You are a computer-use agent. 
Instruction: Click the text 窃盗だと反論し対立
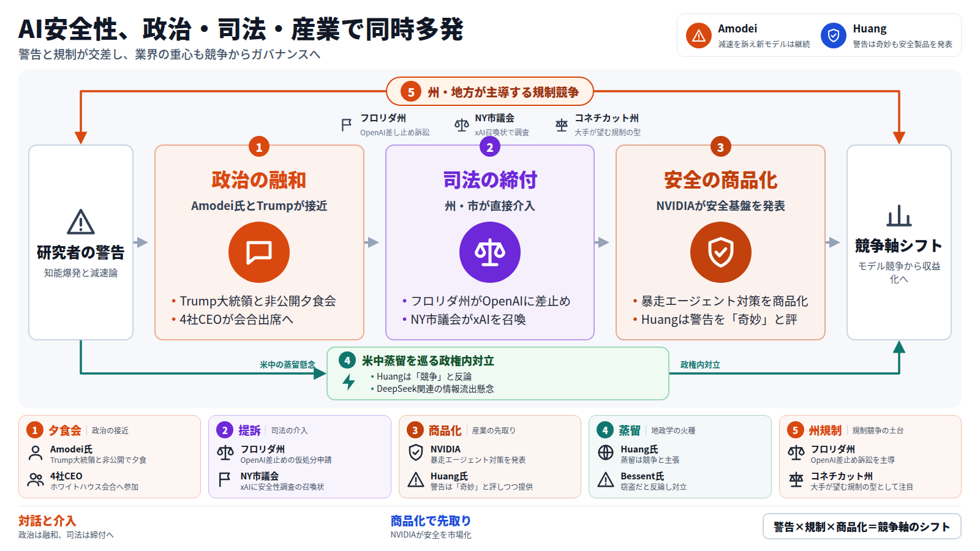pyautogui.click(x=653, y=487)
